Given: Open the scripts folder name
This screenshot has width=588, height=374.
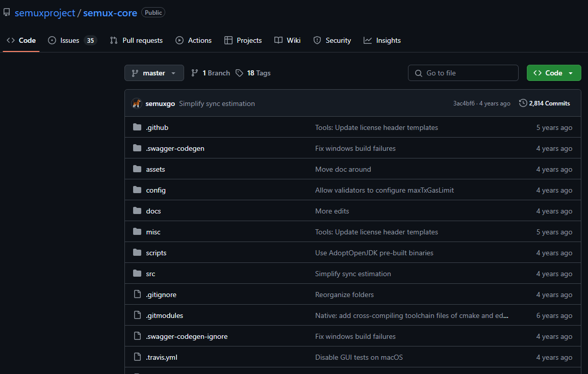Looking at the screenshot, I should 157,253.
